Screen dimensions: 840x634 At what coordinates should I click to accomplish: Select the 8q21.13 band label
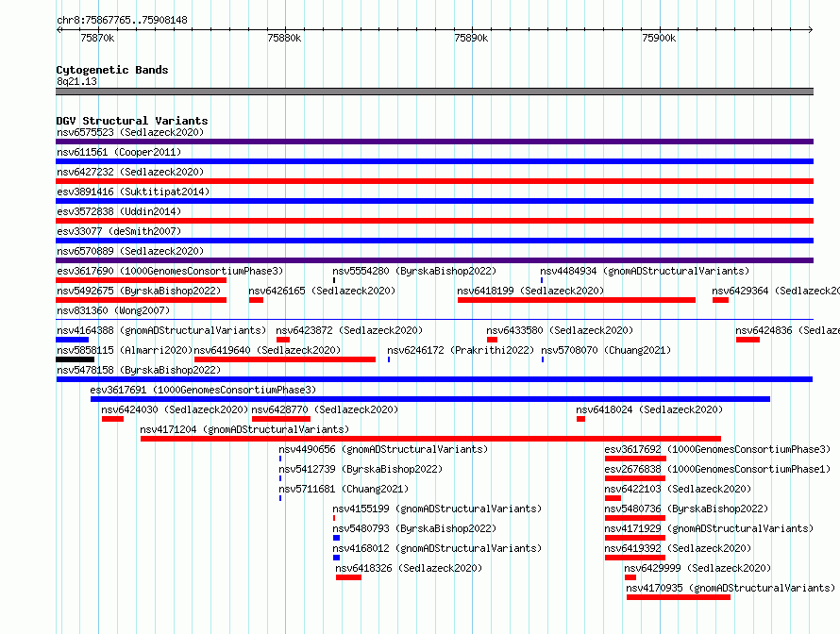click(x=76, y=81)
